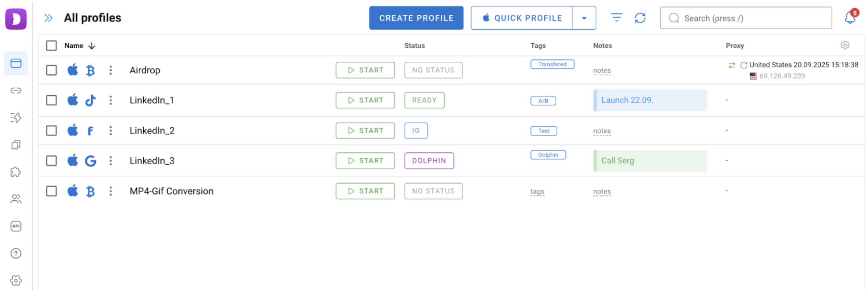Open the filter options icon
Viewport: 868px width, 295px height.
pos(616,17)
